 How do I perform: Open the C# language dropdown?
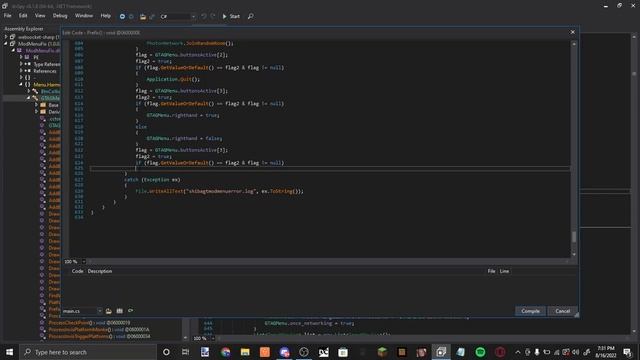coord(177,16)
